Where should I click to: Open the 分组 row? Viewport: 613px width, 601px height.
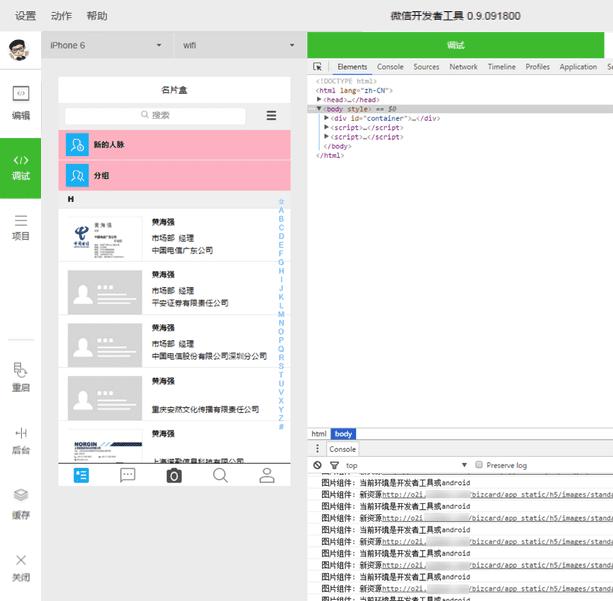(174, 176)
